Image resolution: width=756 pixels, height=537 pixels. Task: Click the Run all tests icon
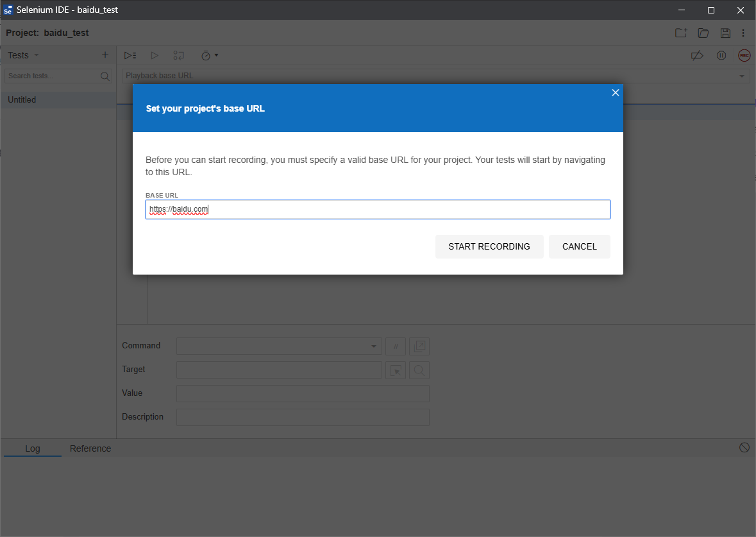[x=130, y=55]
